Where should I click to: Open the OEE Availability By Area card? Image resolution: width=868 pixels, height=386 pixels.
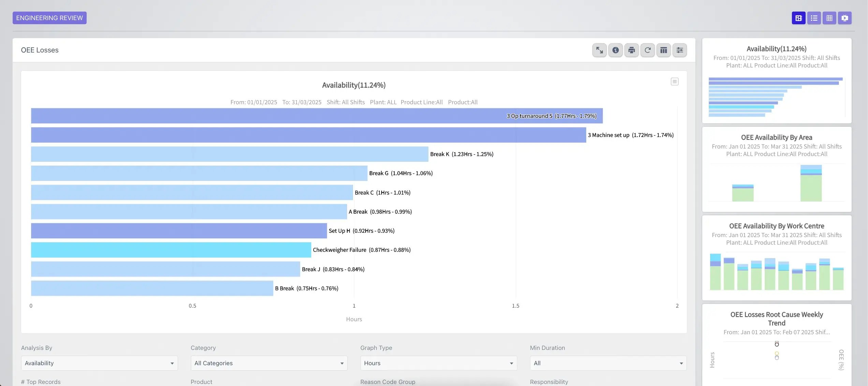(776, 169)
